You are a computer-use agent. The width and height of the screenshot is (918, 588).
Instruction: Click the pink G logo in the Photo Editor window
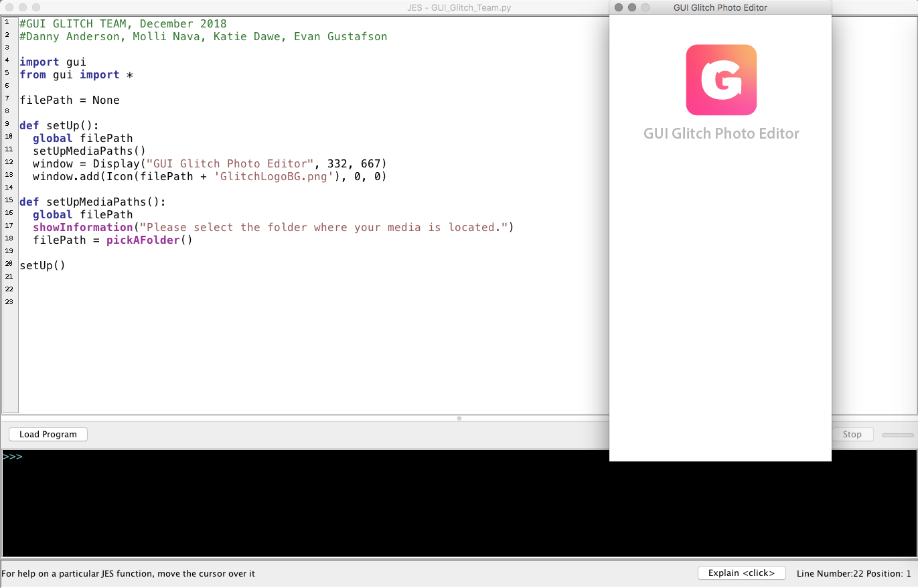[x=721, y=80]
